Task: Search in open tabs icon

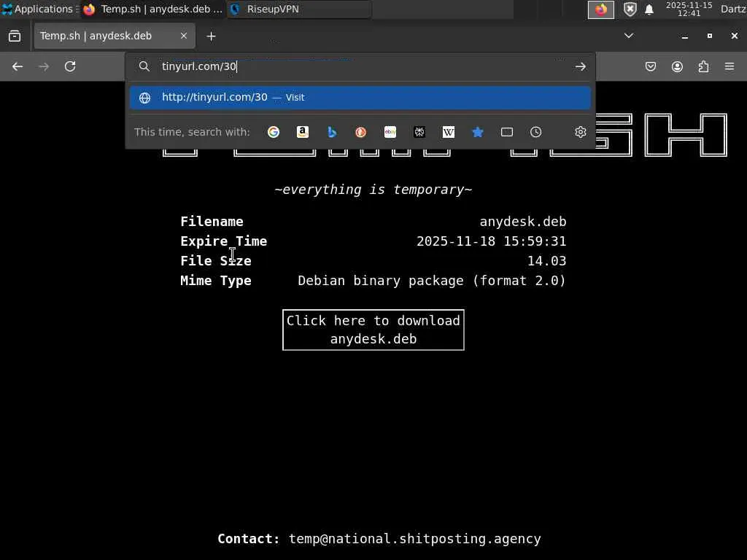Action: point(507,132)
